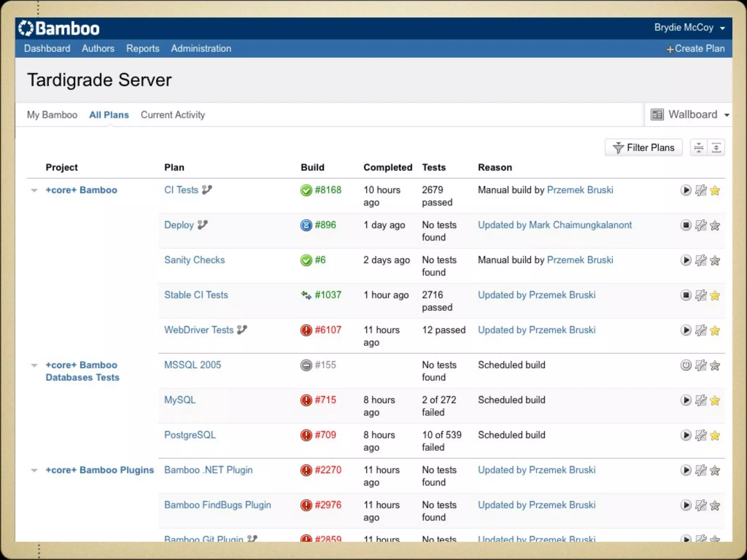Click the failed build icon for MySQL

point(306,400)
